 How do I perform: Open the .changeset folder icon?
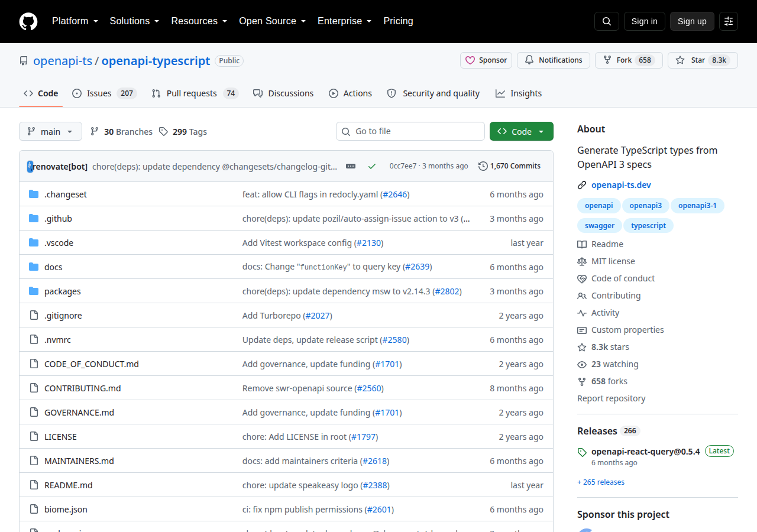pos(34,194)
